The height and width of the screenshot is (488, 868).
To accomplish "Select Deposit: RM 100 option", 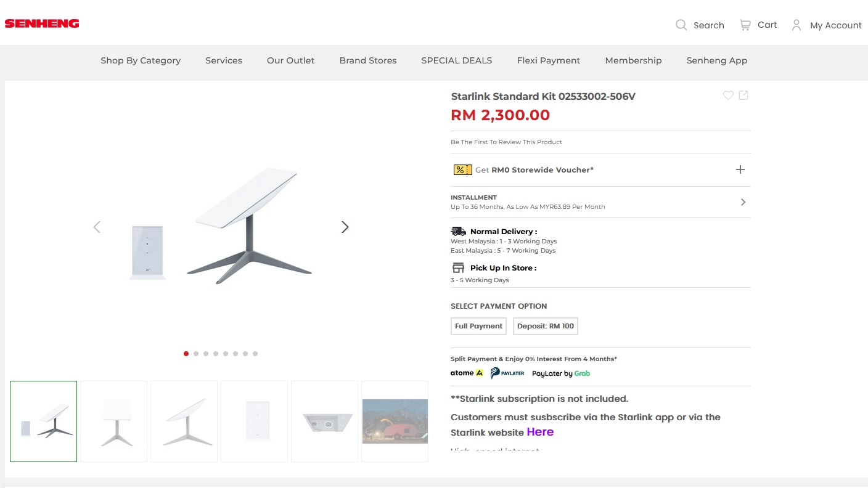I will pyautogui.click(x=545, y=326).
